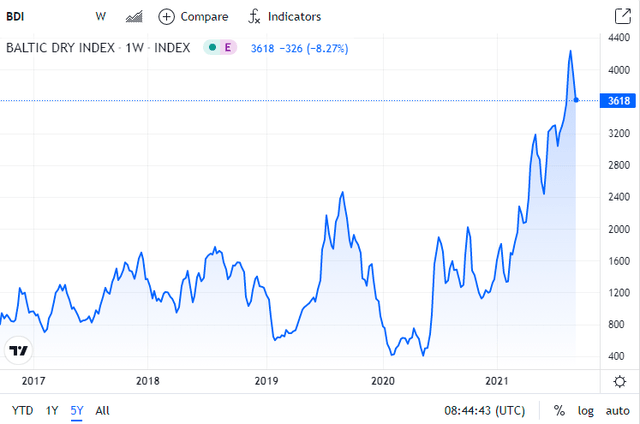
Task: Toggle the log scale
Action: coord(585,411)
